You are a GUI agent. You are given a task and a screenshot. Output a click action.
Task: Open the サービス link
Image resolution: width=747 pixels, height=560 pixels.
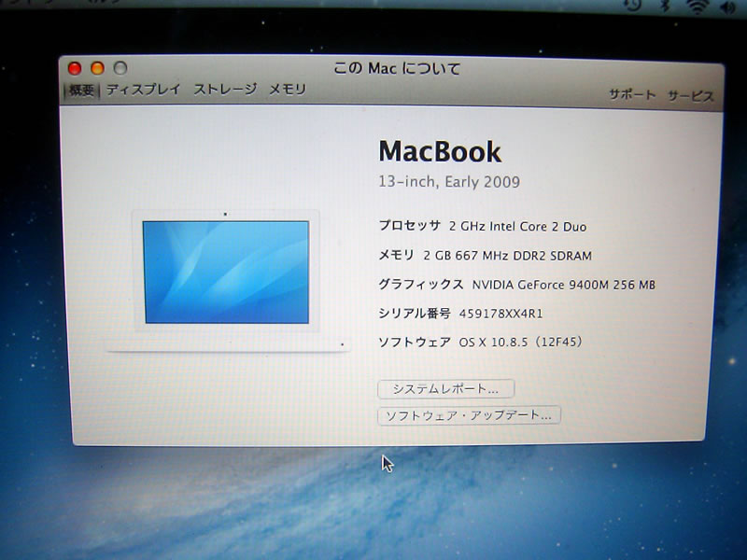[x=690, y=95]
